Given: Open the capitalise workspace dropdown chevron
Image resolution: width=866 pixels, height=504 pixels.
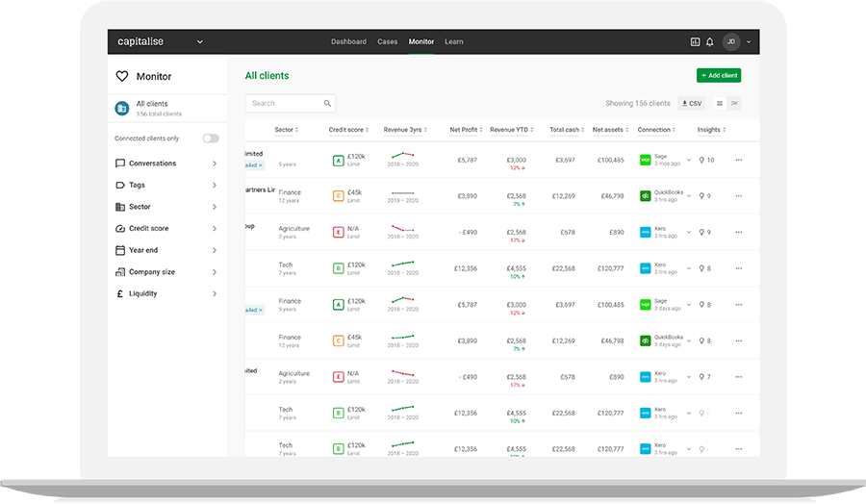Looking at the screenshot, I should 200,42.
